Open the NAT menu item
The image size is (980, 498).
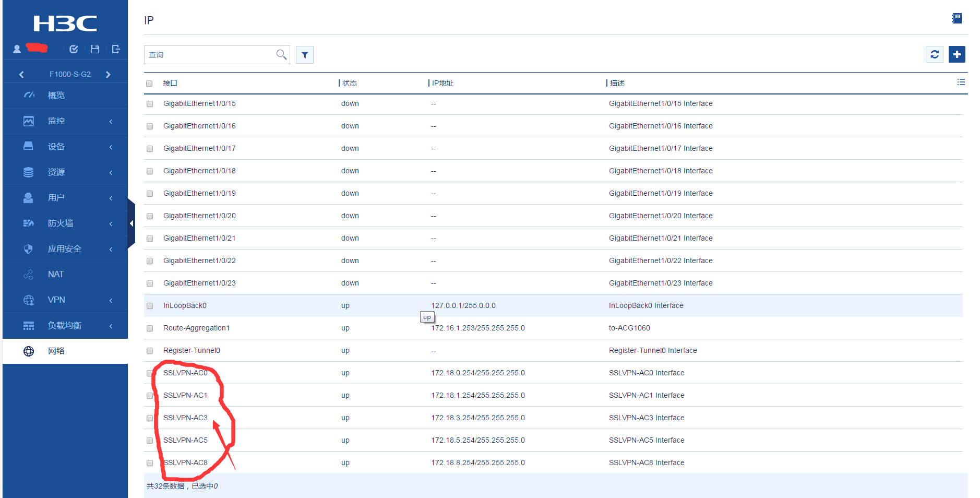(x=56, y=275)
